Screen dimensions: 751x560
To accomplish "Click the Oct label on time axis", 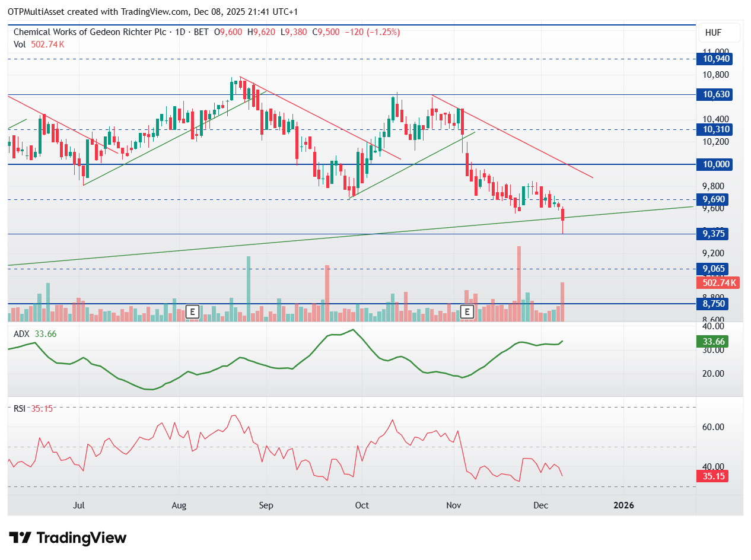I will point(362,505).
